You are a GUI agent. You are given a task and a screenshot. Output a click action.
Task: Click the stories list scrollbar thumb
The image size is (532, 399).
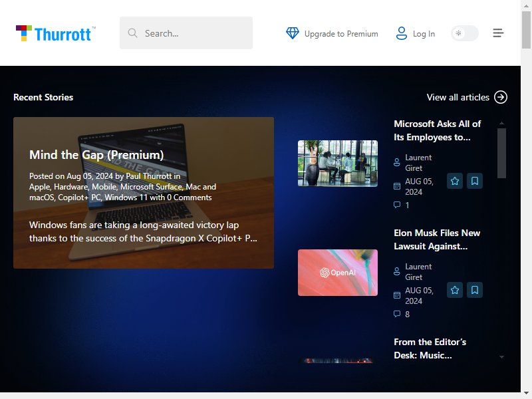[501, 153]
